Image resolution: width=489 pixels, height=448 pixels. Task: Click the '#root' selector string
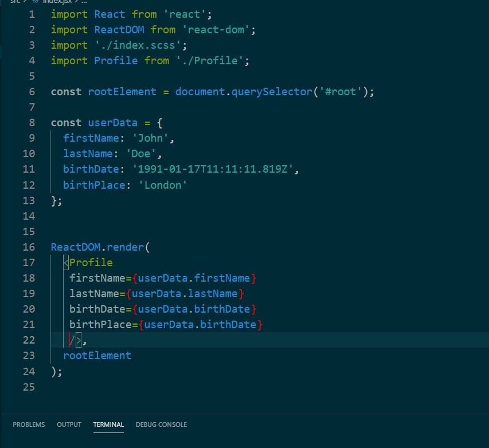(x=341, y=92)
